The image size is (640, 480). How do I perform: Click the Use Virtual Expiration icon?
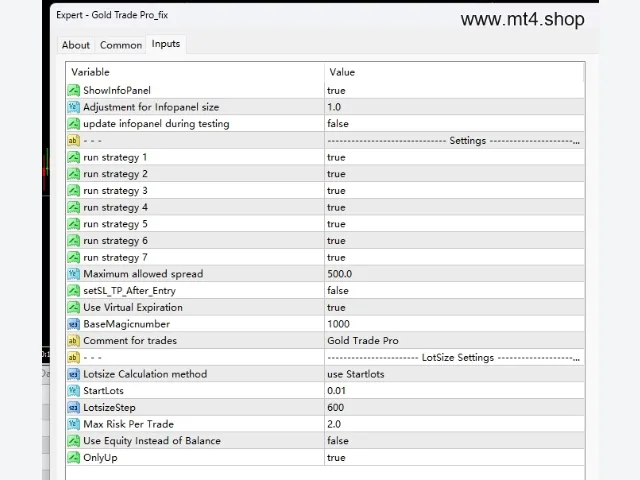click(x=73, y=307)
